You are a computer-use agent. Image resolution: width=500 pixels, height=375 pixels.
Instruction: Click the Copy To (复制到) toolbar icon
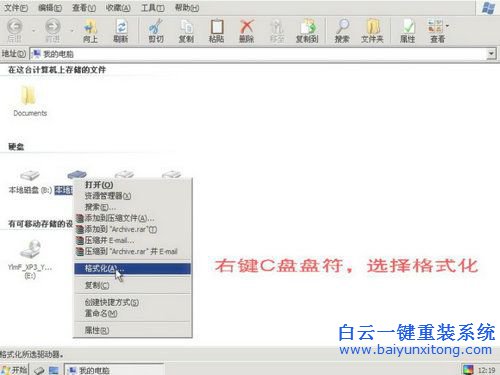[307, 27]
